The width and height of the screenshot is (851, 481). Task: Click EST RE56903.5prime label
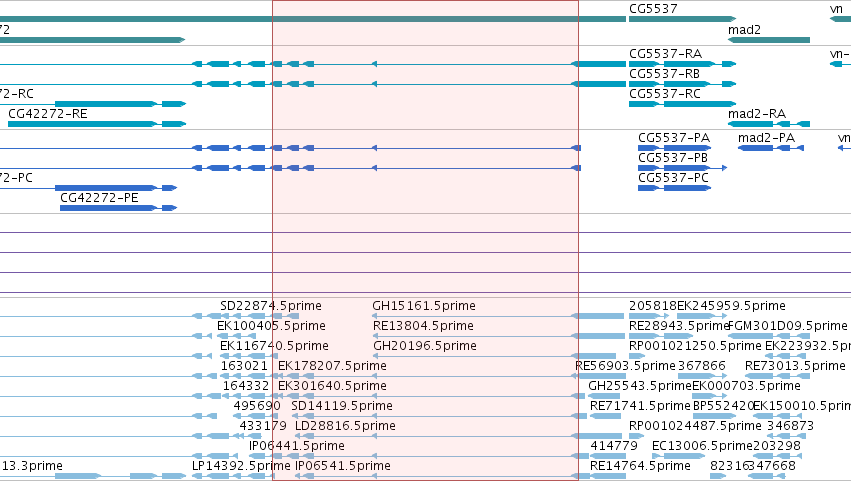(x=625, y=366)
